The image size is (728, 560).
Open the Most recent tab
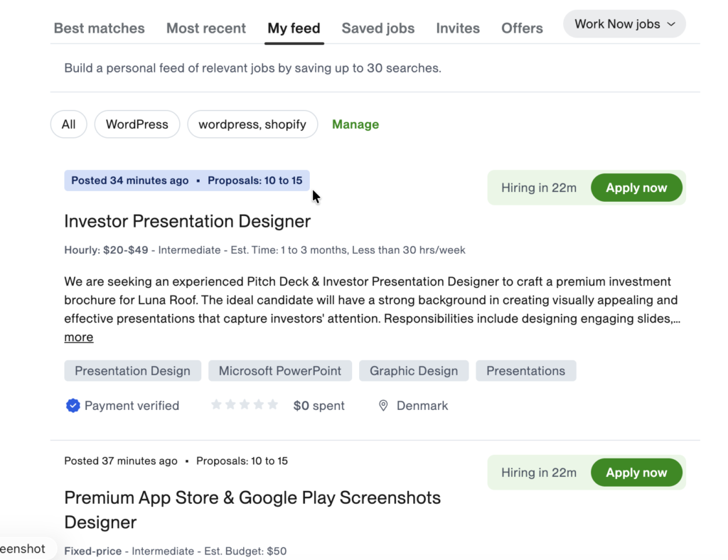pos(205,28)
